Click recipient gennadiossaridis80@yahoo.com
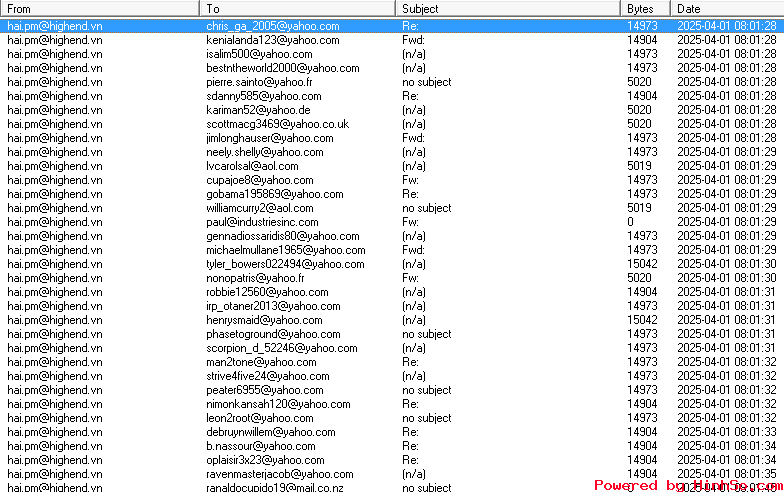 282,236
